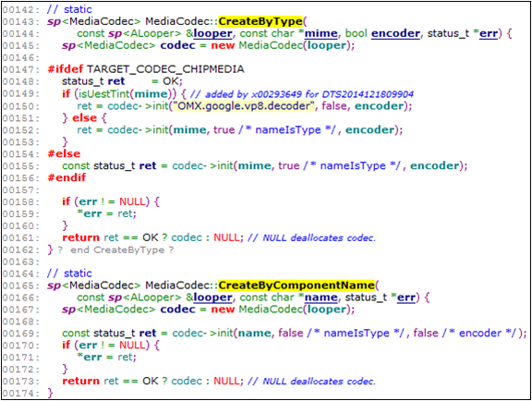The width and height of the screenshot is (532, 401).
Task: Select the TARGET_CODEC_CHIPMEDIA macro name
Action: tap(165, 69)
